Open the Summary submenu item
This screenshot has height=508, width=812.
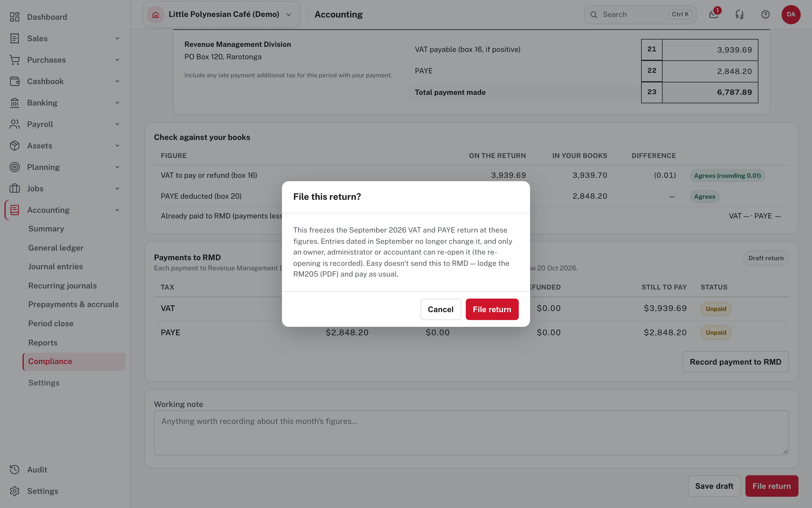(x=74, y=229)
